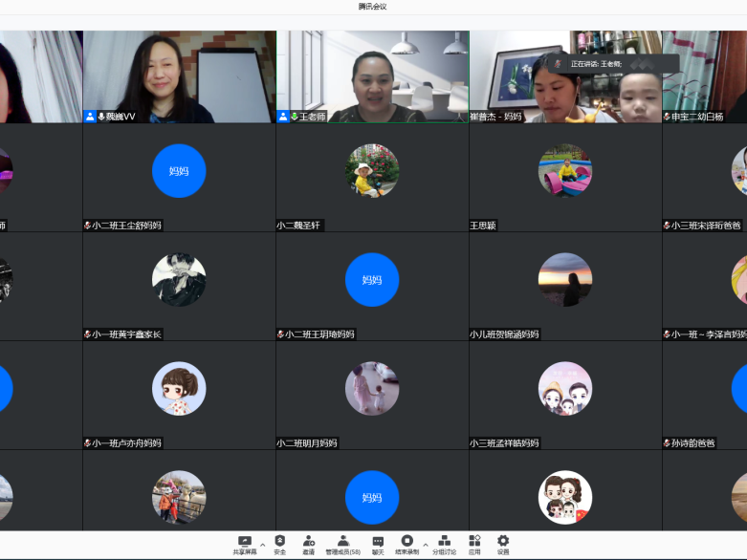
Task: Select 申宝二幼白杨's video feed
Action: 705,77
